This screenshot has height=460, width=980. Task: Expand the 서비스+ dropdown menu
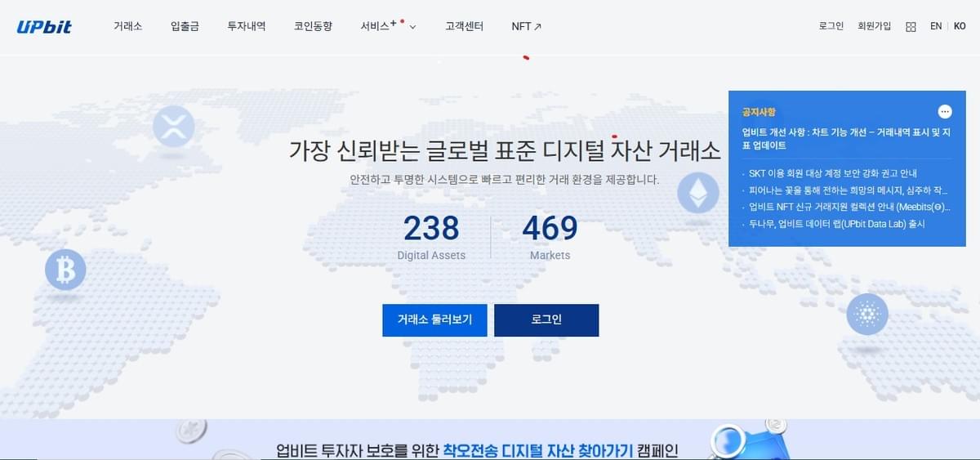[x=388, y=26]
